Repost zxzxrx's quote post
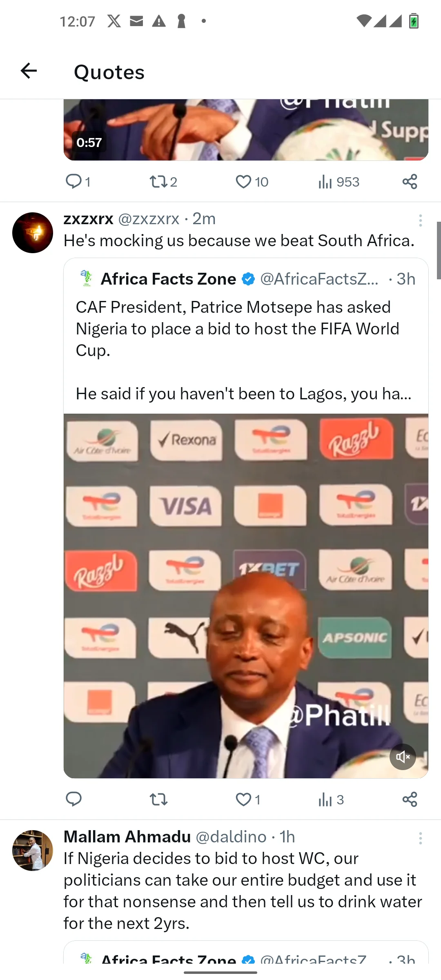The height and width of the screenshot is (980, 441). click(158, 799)
